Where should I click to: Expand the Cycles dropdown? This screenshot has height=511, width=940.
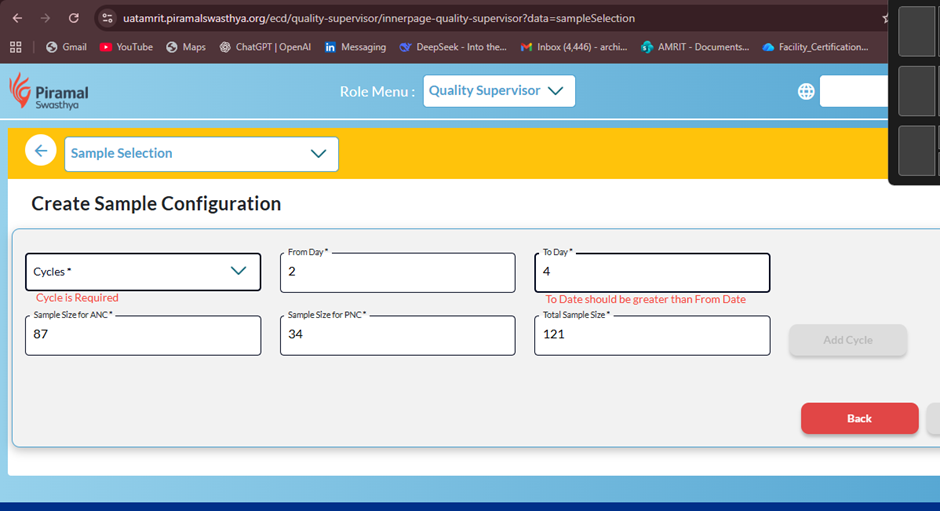point(143,272)
